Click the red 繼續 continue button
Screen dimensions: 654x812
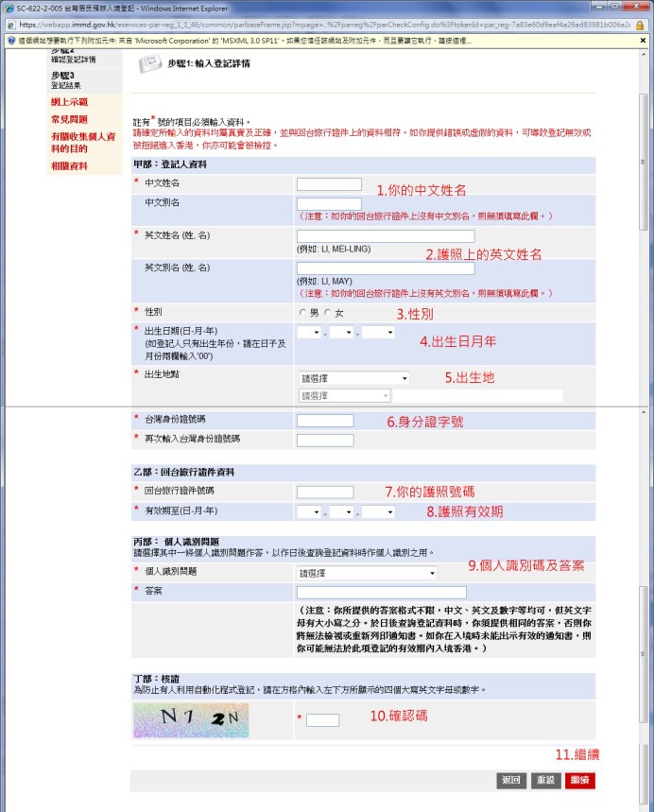[580, 780]
